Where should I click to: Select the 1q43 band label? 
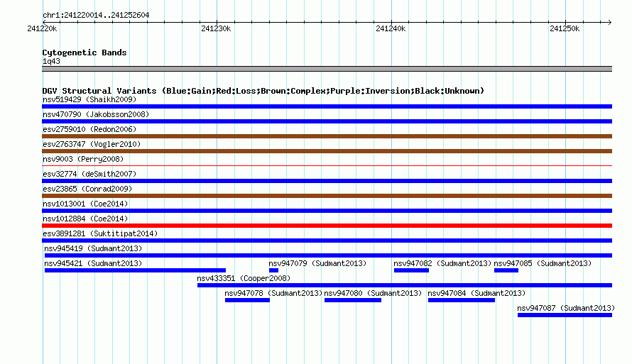point(51,61)
